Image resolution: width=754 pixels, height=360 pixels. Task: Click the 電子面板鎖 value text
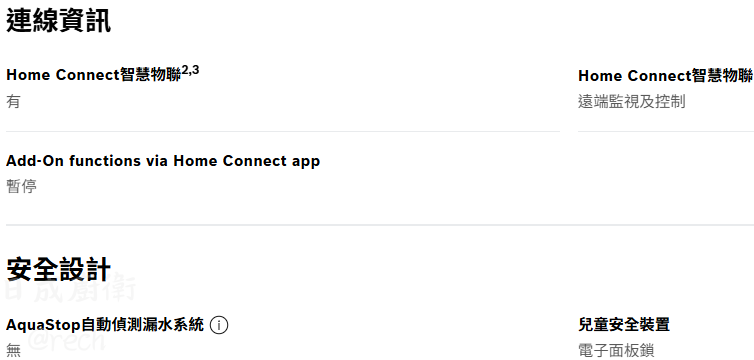tap(616, 350)
